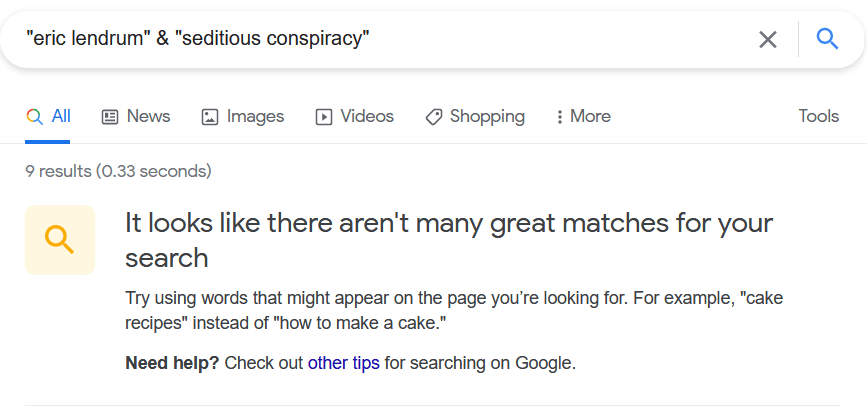The height and width of the screenshot is (416, 867).
Task: Switch to the All results tab
Action: coord(61,116)
